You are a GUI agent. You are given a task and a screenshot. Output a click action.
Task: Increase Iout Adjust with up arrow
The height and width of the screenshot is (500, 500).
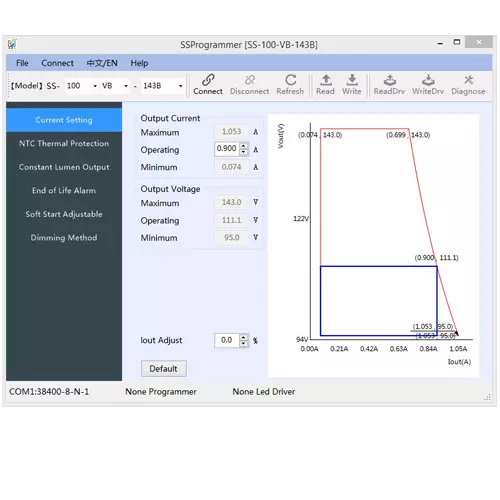pos(244,337)
